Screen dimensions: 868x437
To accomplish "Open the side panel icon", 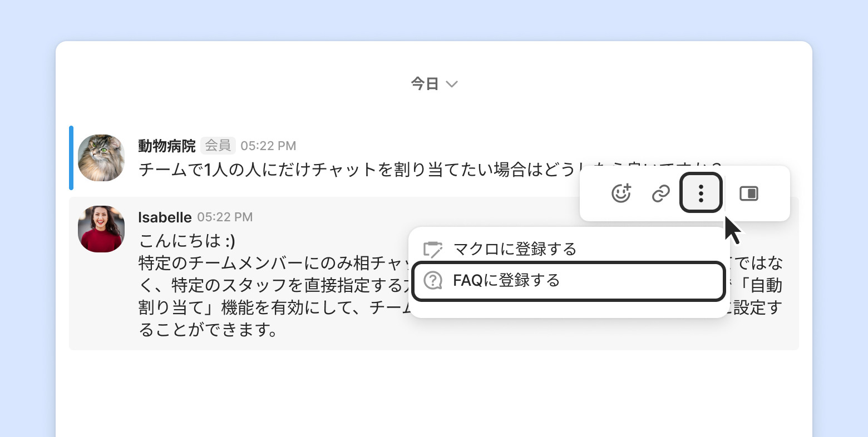I will pyautogui.click(x=748, y=193).
